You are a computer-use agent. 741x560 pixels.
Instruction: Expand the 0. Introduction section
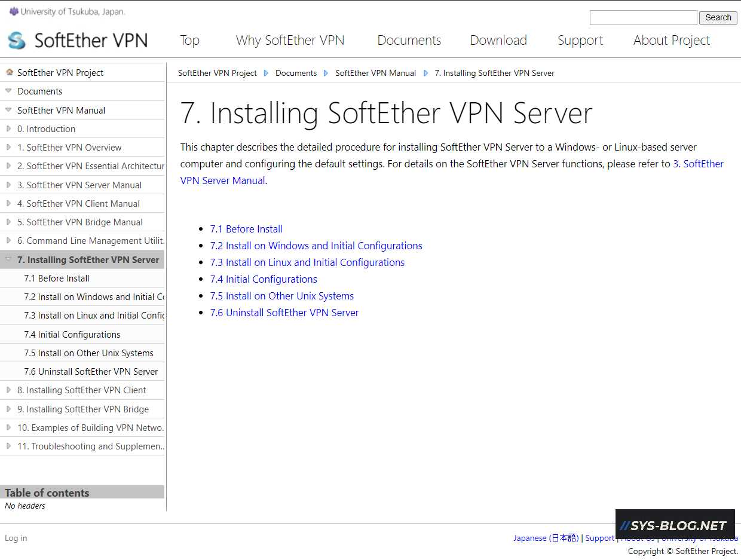pyautogui.click(x=8, y=128)
